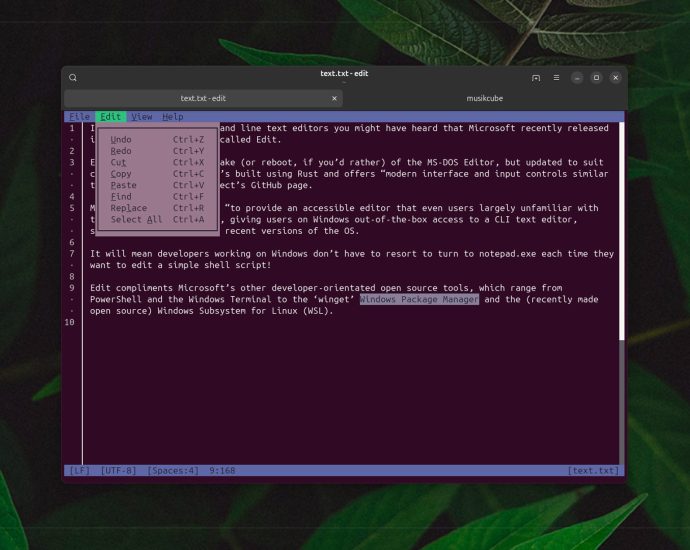The height and width of the screenshot is (550, 690).
Task: Close the text.txt - edit tab
Action: (334, 99)
